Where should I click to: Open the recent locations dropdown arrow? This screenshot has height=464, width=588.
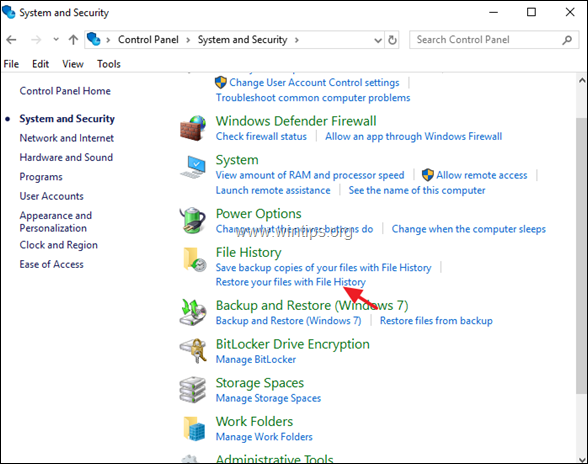pos(56,39)
